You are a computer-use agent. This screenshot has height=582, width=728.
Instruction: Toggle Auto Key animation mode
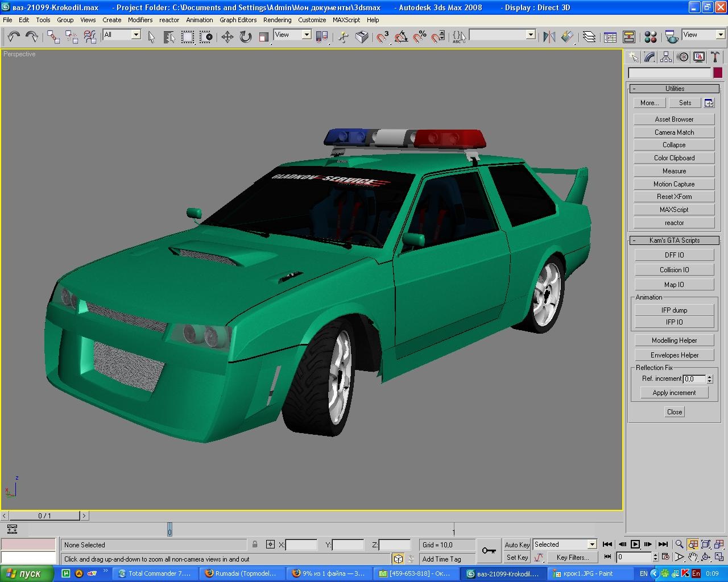517,544
